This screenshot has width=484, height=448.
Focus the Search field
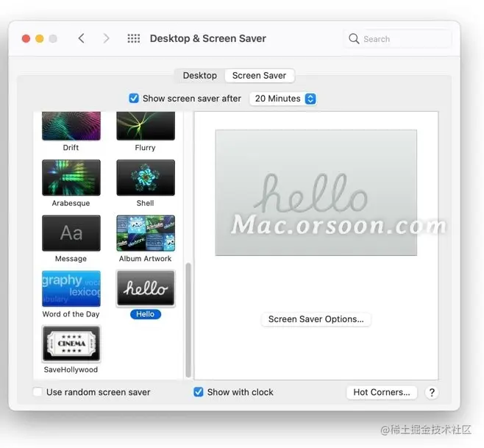[x=397, y=39]
